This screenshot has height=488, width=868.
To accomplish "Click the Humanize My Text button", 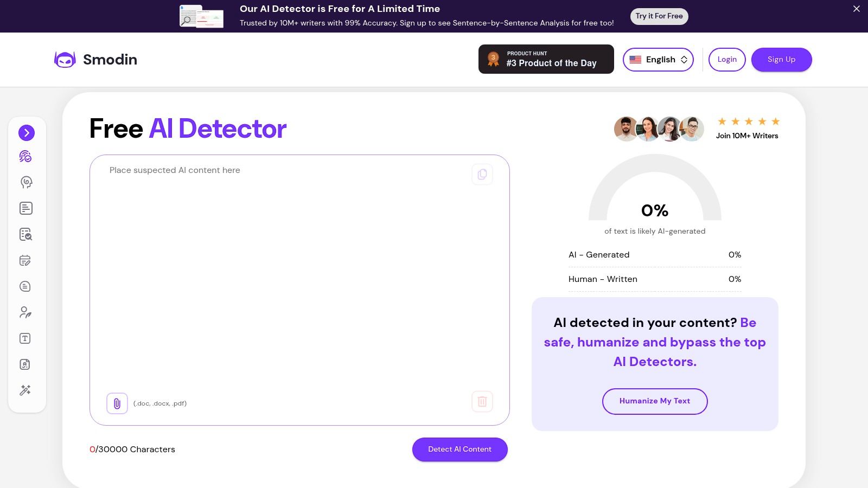I will coord(655,401).
